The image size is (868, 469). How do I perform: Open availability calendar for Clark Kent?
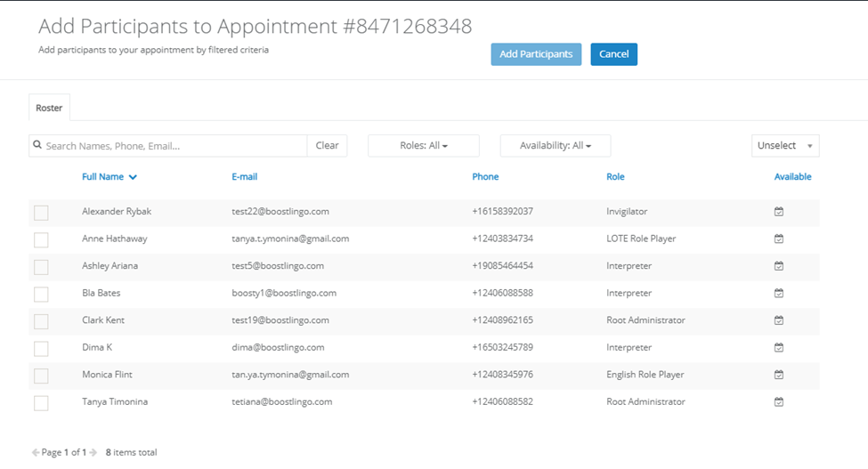pos(778,319)
